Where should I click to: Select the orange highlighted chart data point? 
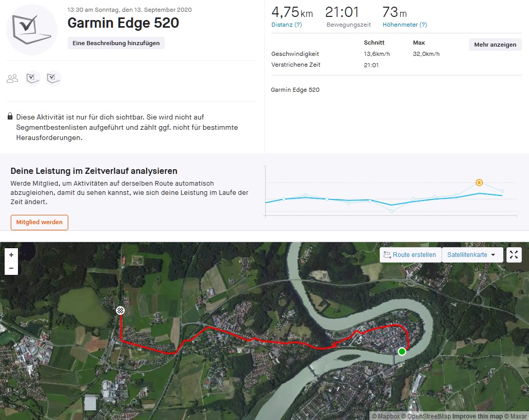click(x=479, y=182)
